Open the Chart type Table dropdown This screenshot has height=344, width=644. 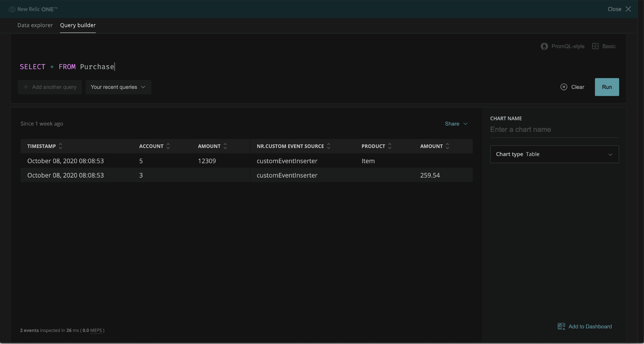coord(554,154)
